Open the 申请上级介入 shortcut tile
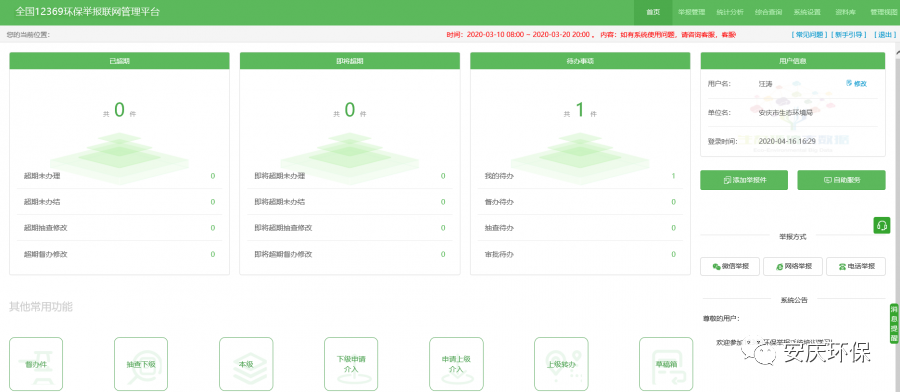Screen dimensions: 900x392 click(x=456, y=364)
